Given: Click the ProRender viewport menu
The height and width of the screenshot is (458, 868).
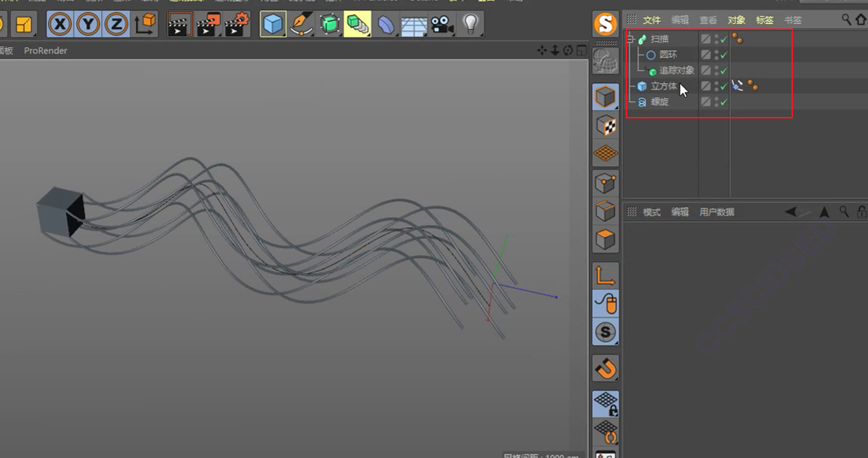Looking at the screenshot, I should tap(45, 51).
